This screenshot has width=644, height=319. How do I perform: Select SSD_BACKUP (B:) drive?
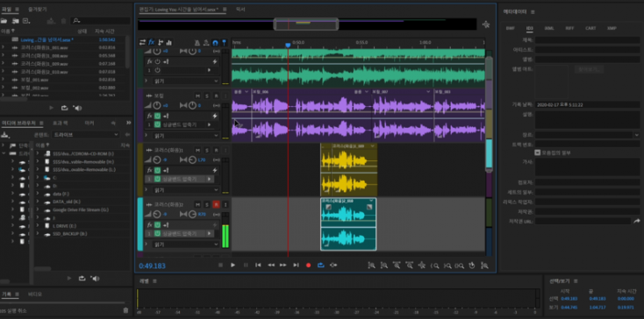click(70, 234)
